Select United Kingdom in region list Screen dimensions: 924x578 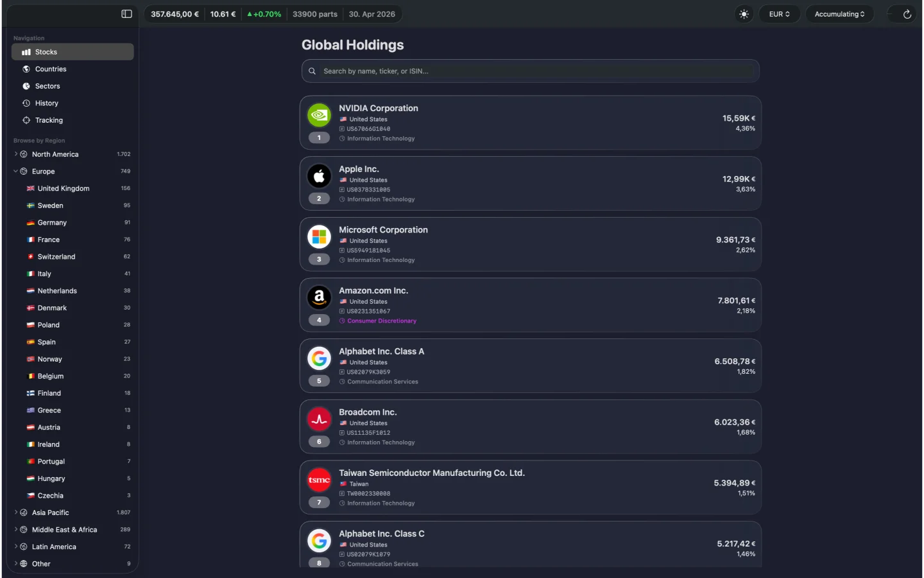tap(73, 188)
